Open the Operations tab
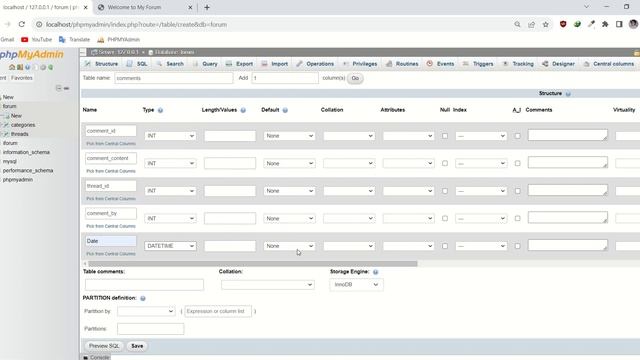The height and width of the screenshot is (360, 640). pyautogui.click(x=315, y=64)
